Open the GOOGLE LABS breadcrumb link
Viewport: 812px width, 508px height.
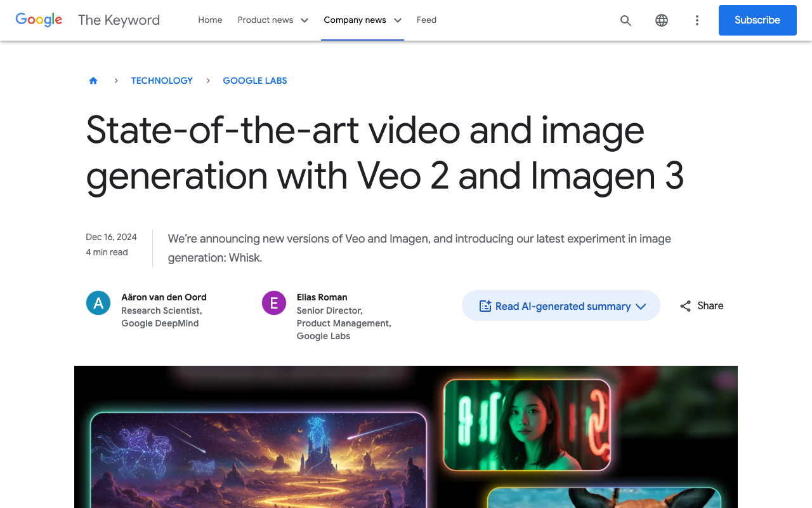pyautogui.click(x=254, y=80)
